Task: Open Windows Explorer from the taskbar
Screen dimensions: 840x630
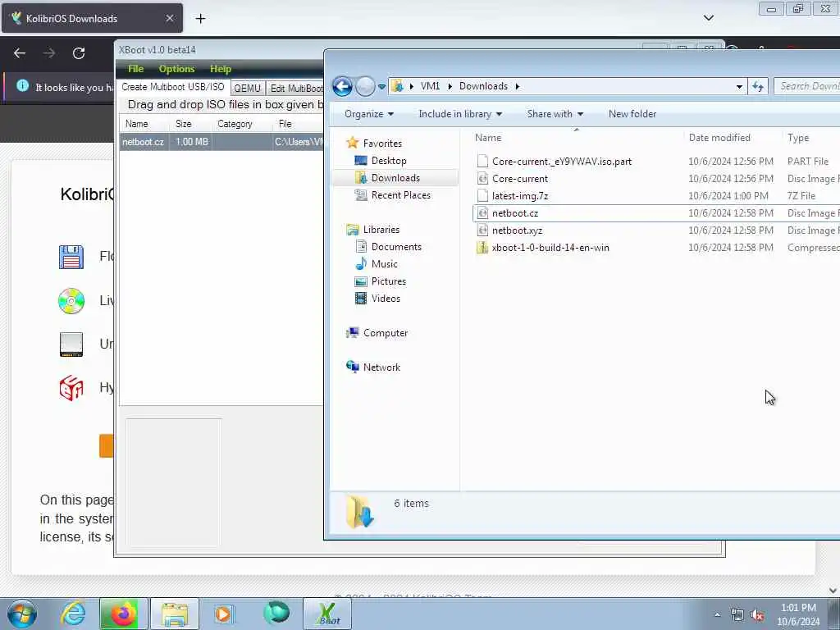Action: click(x=175, y=614)
